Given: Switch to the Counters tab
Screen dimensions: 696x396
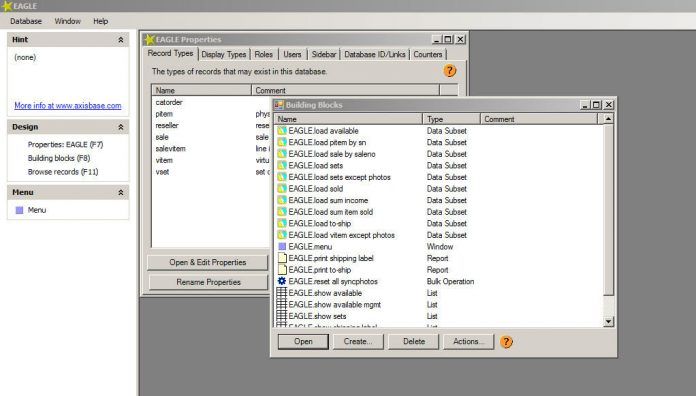Looking at the screenshot, I should coord(428,54).
